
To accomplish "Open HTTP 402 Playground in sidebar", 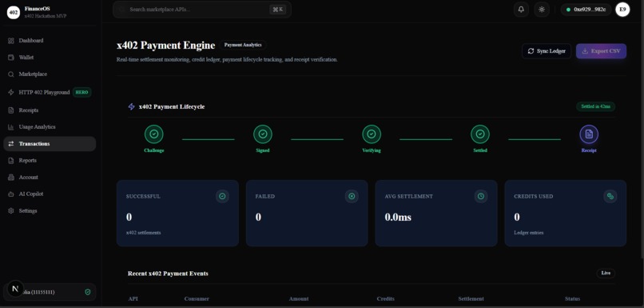I will [x=50, y=93].
